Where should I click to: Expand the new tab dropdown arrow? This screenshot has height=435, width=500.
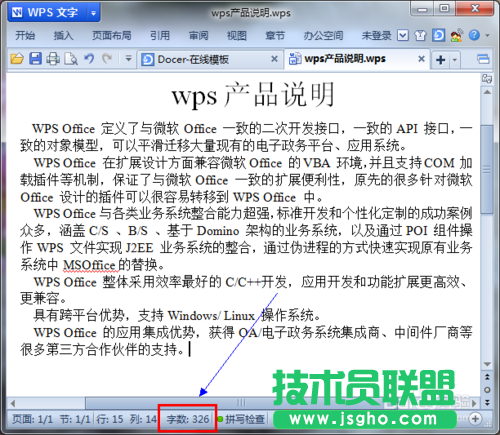pos(455,60)
